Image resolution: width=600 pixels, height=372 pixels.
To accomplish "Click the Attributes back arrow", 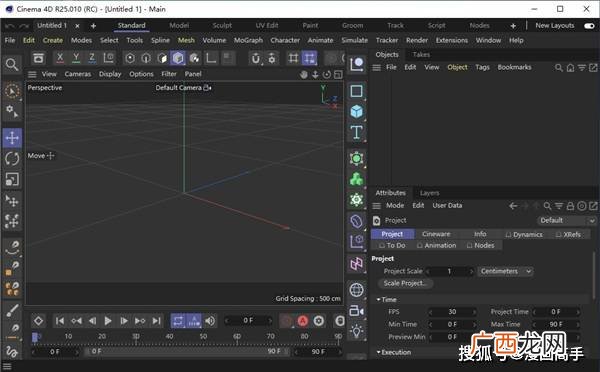I will (513, 206).
